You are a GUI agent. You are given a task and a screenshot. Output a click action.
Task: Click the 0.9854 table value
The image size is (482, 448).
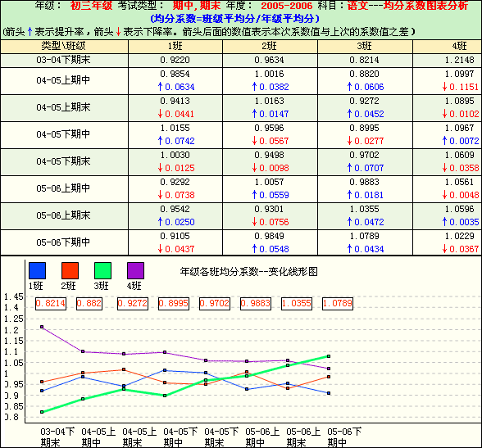pyautogui.click(x=175, y=74)
